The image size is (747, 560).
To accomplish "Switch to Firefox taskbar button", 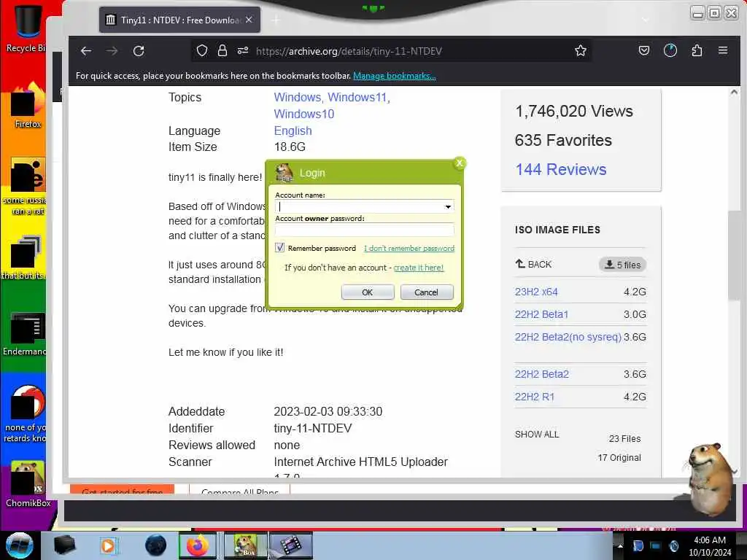I will pyautogui.click(x=198, y=545).
